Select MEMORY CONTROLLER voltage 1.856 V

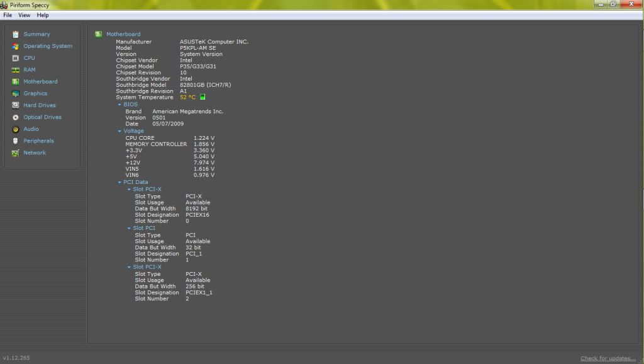point(204,144)
